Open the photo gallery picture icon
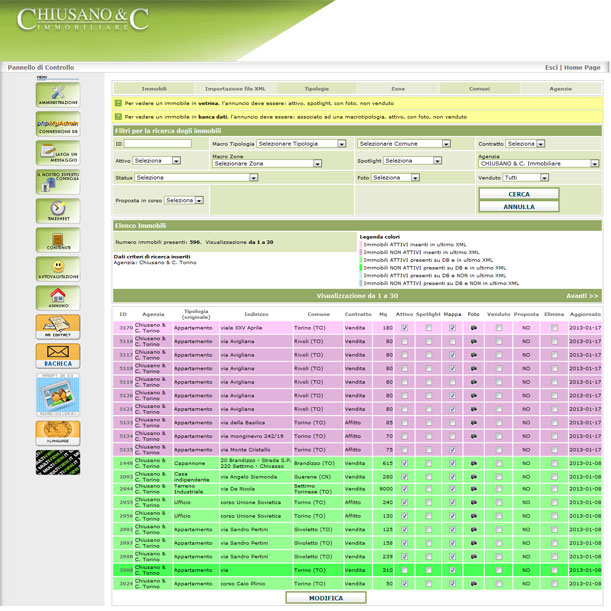This screenshot has width=611, height=611. [58, 395]
